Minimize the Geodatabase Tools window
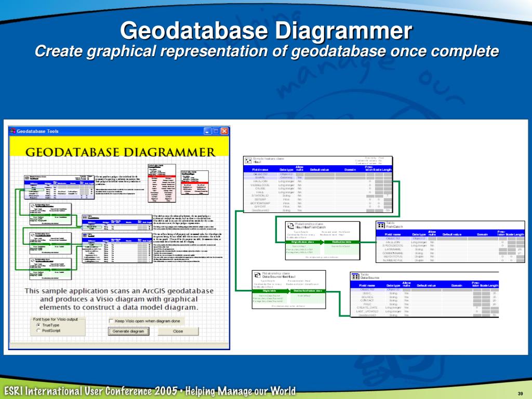This screenshot has width=532, height=399. click(208, 131)
